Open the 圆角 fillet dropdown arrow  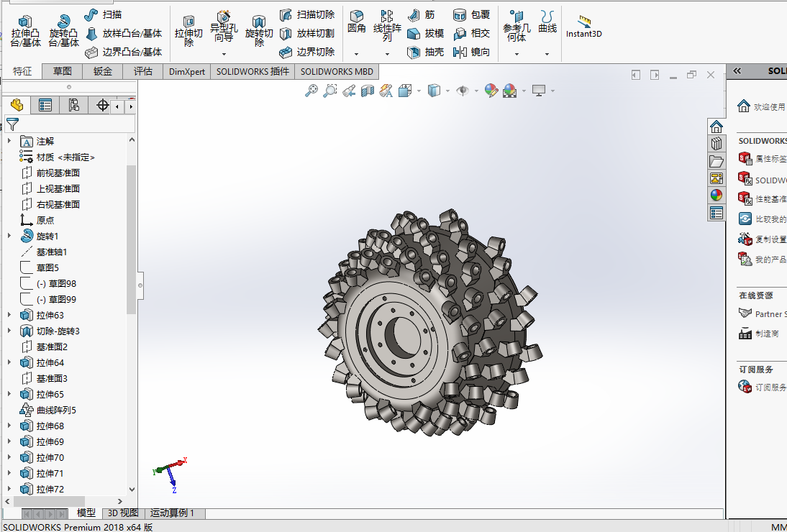(x=356, y=54)
